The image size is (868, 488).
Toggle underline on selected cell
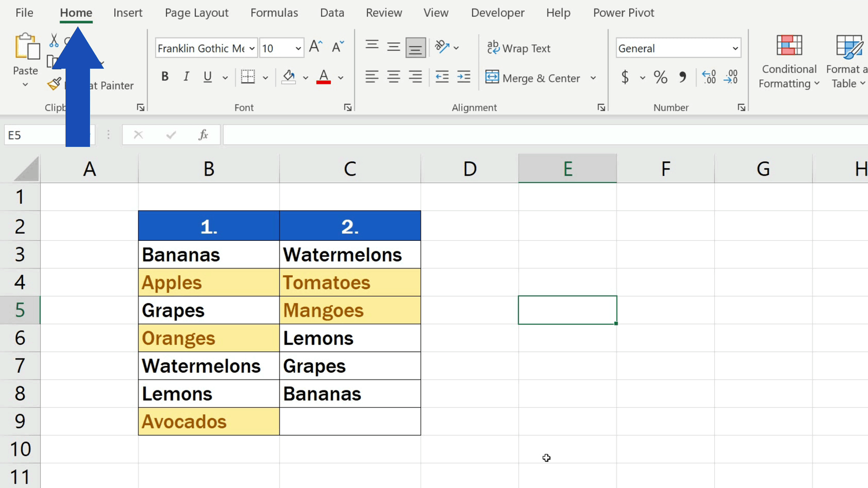click(x=207, y=77)
